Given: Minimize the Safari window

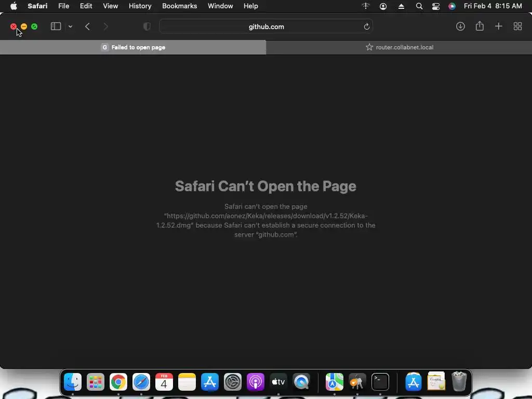Looking at the screenshot, I should [24, 26].
